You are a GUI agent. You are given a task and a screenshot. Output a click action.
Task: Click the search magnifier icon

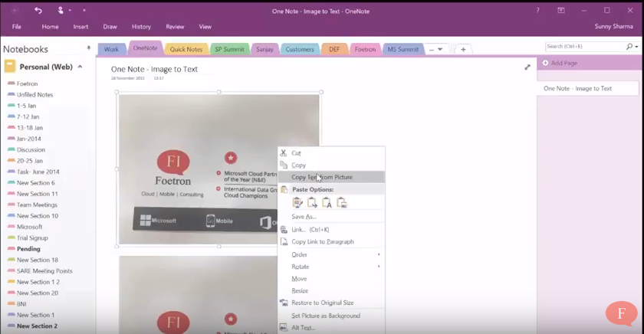click(629, 47)
